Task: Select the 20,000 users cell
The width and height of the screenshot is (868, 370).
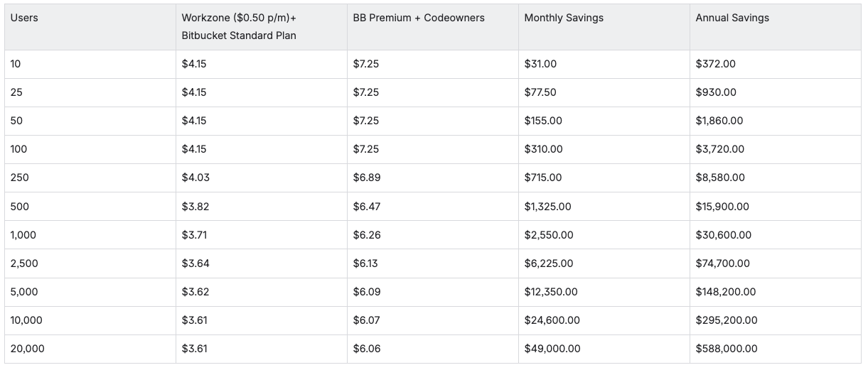Action: tap(27, 349)
